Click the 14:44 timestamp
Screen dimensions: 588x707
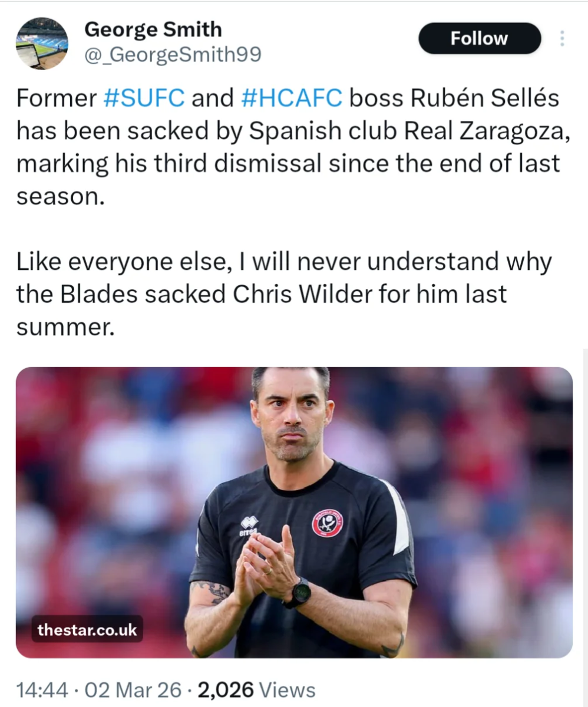click(x=42, y=690)
